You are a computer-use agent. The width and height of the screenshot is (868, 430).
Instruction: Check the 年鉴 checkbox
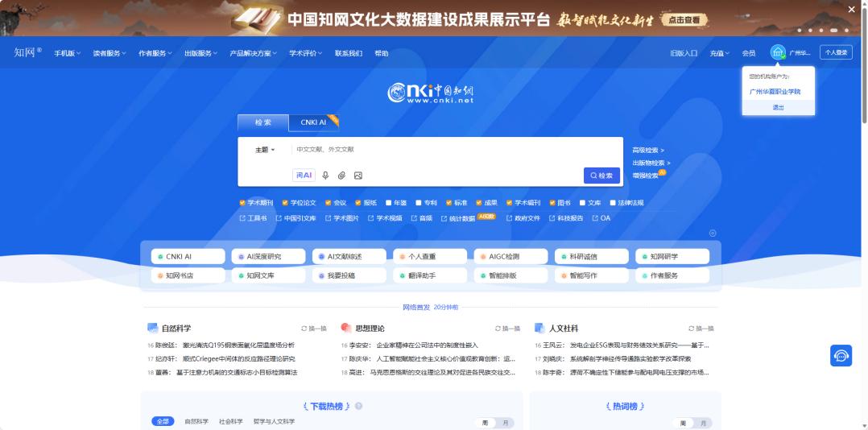389,203
